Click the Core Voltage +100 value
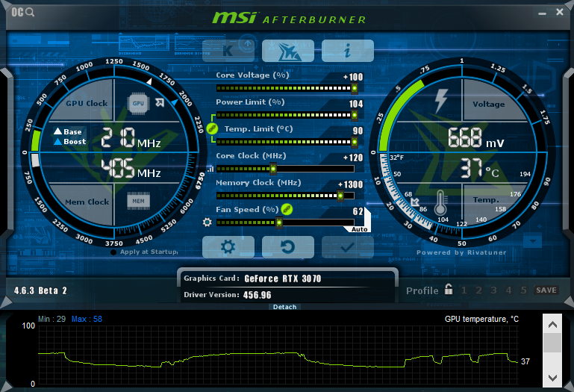 pyautogui.click(x=353, y=77)
